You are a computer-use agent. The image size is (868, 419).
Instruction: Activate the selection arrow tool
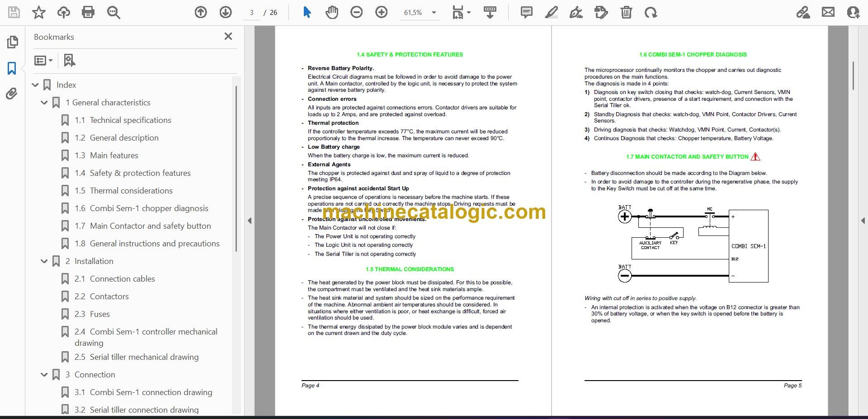point(307,12)
